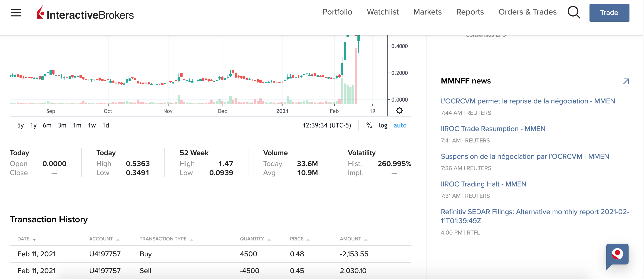Go to Orders & Trades

click(x=527, y=12)
